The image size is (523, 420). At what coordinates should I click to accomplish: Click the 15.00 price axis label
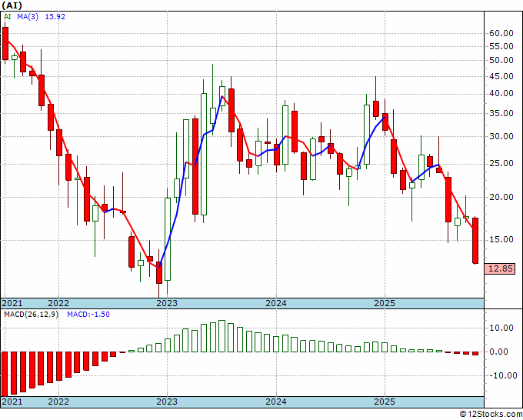point(501,239)
